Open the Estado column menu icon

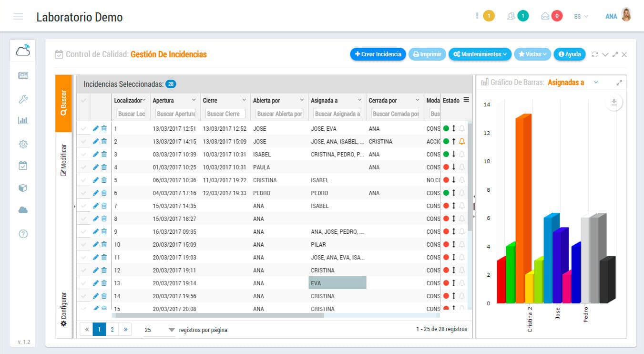pos(466,100)
